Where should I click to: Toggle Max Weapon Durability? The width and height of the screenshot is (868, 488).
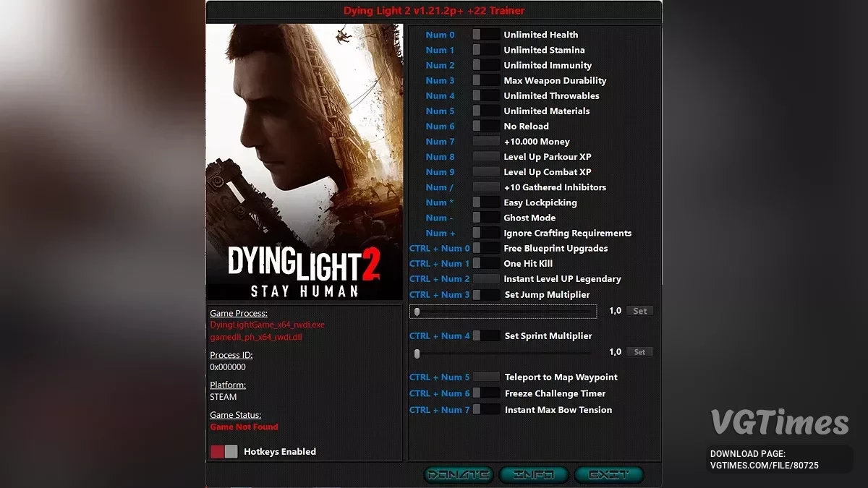485,80
